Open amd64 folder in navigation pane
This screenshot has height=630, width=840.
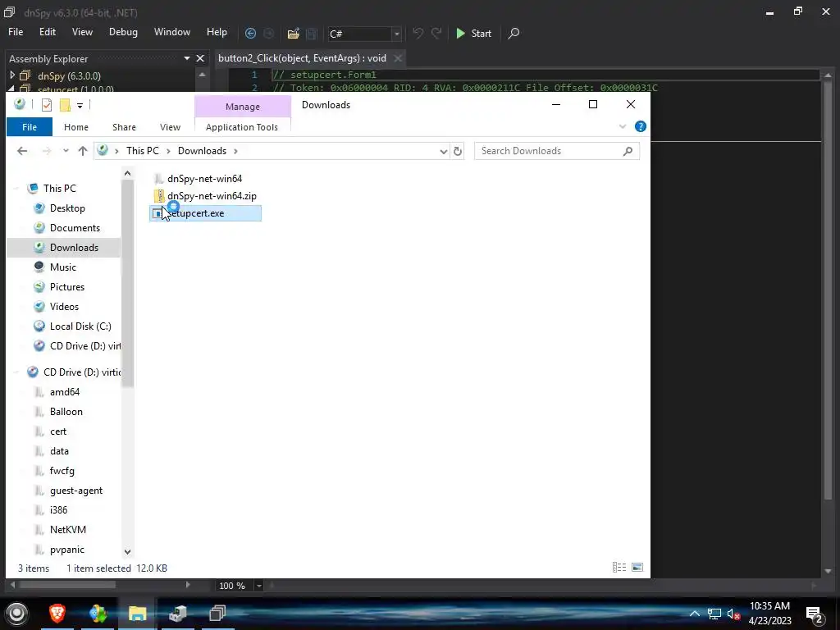[64, 391]
